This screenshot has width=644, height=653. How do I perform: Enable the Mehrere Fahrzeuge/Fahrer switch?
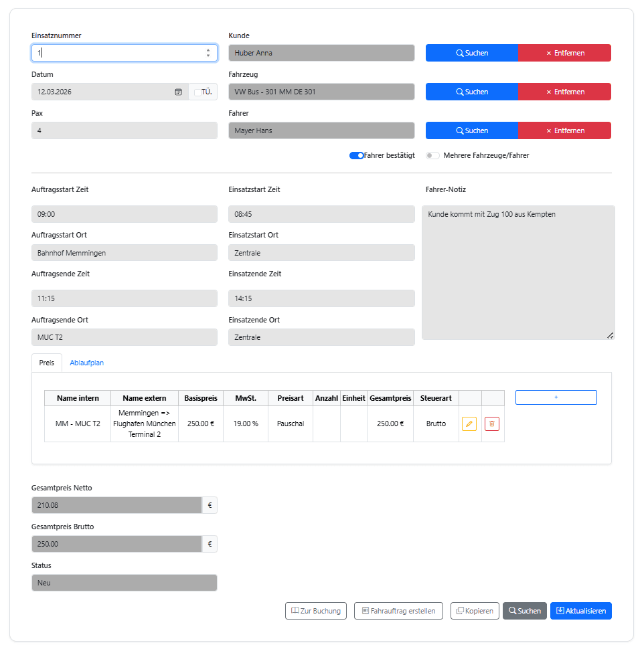coord(432,155)
